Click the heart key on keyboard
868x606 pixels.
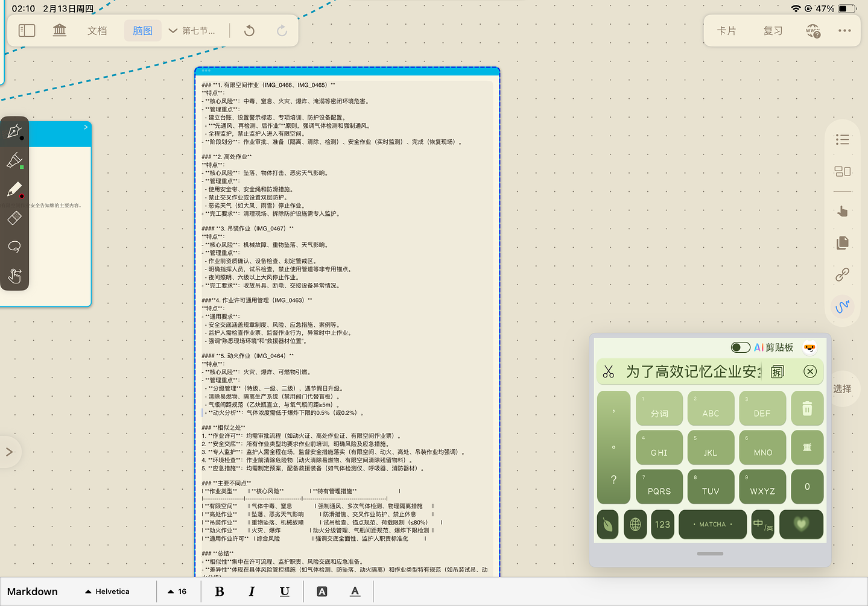click(801, 524)
